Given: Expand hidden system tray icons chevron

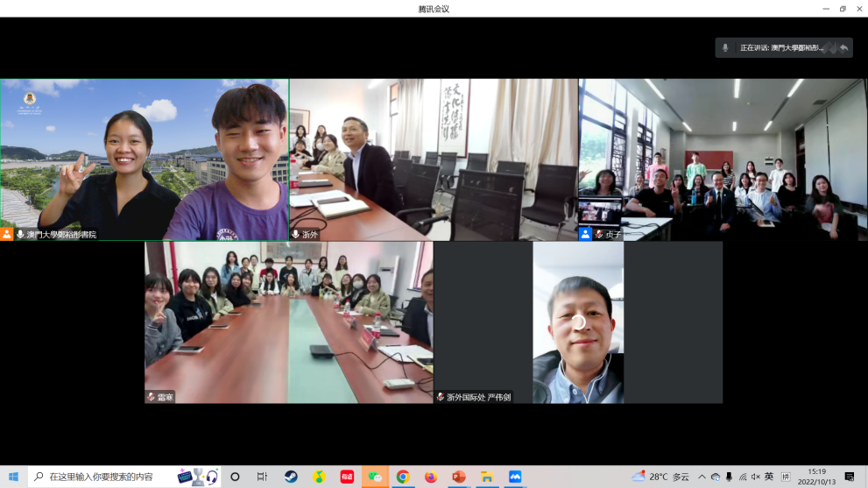Looking at the screenshot, I should (x=702, y=477).
